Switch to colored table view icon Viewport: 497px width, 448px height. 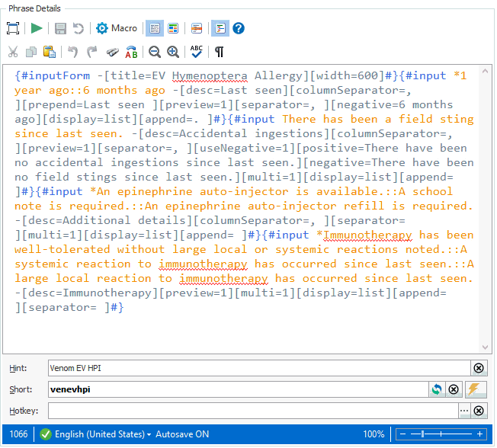[x=173, y=28]
